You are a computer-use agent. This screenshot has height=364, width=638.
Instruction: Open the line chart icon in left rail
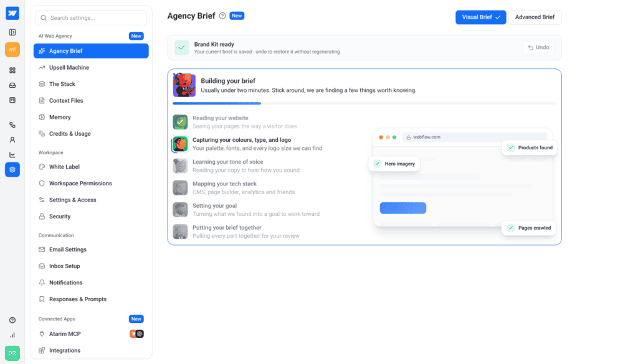(12, 155)
